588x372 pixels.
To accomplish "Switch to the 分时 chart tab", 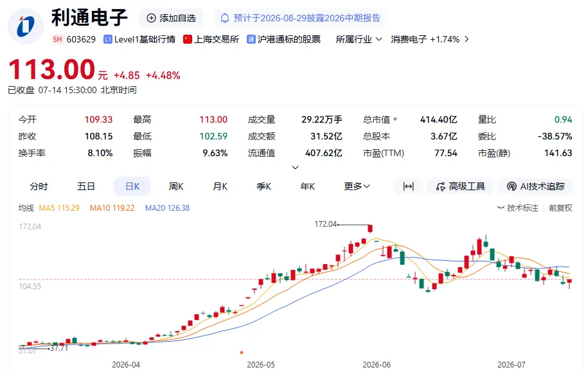I will pyautogui.click(x=39, y=186).
